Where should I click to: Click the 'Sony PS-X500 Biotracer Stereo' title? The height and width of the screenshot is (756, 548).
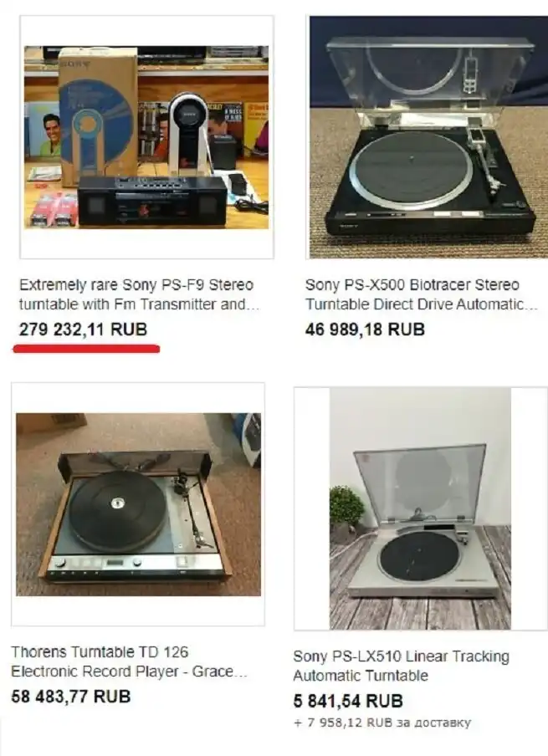pyautogui.click(x=412, y=285)
